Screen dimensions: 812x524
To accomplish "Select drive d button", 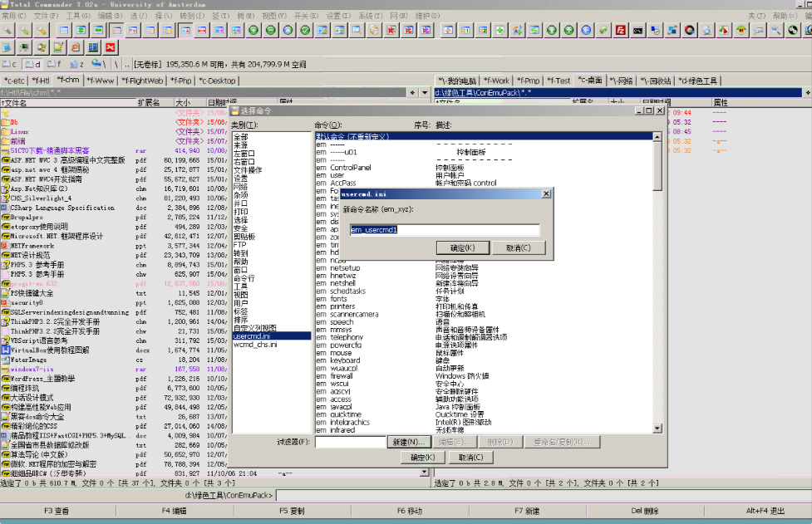I will [32, 64].
